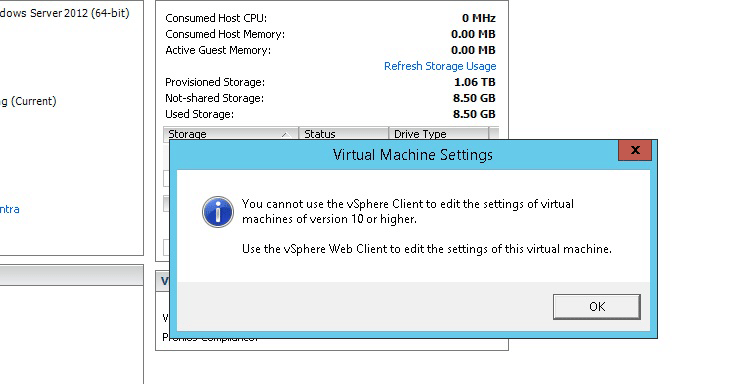Click Refresh Storage Usage link
This screenshot has height=384, width=754.
coord(440,66)
